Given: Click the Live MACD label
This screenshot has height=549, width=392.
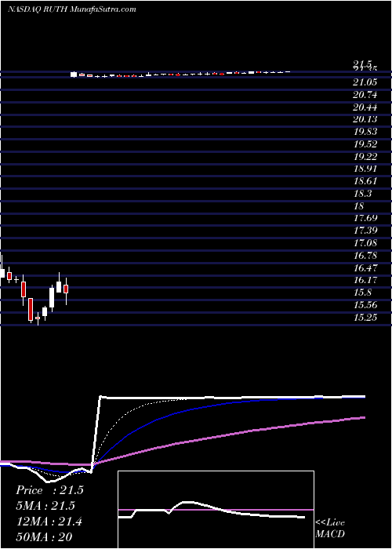Looking at the screenshot, I should (330, 529).
